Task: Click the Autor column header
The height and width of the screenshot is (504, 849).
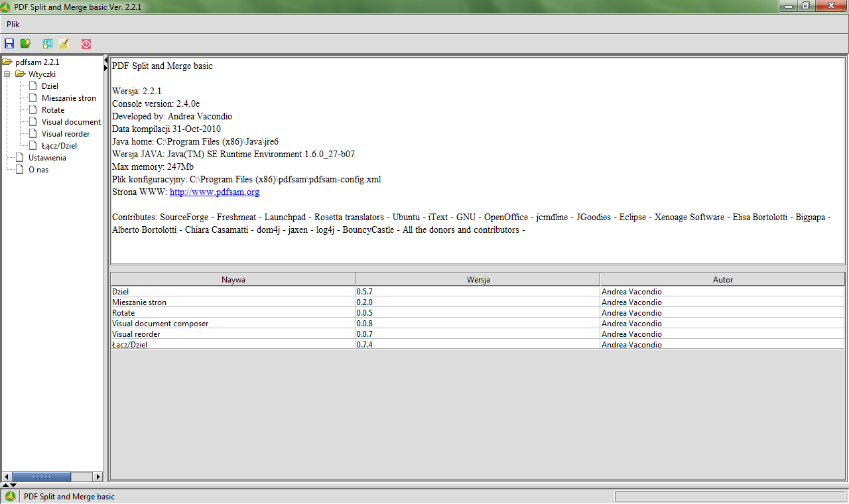Action: tap(722, 280)
